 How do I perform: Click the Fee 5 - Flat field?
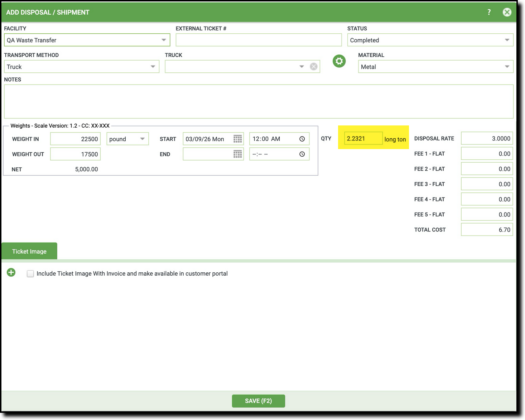coord(487,215)
